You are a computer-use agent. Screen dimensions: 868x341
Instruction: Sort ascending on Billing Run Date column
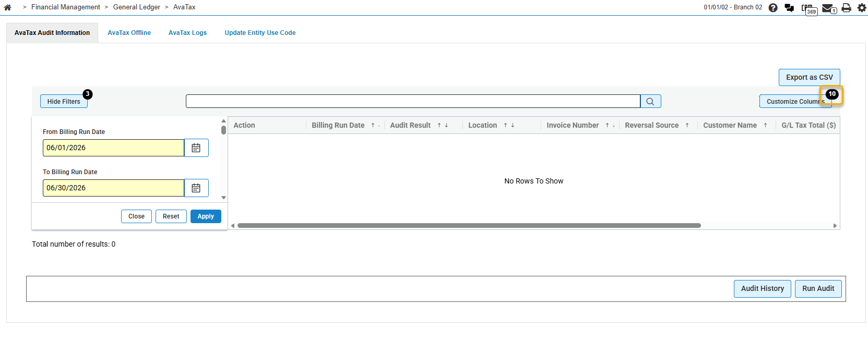tap(373, 125)
